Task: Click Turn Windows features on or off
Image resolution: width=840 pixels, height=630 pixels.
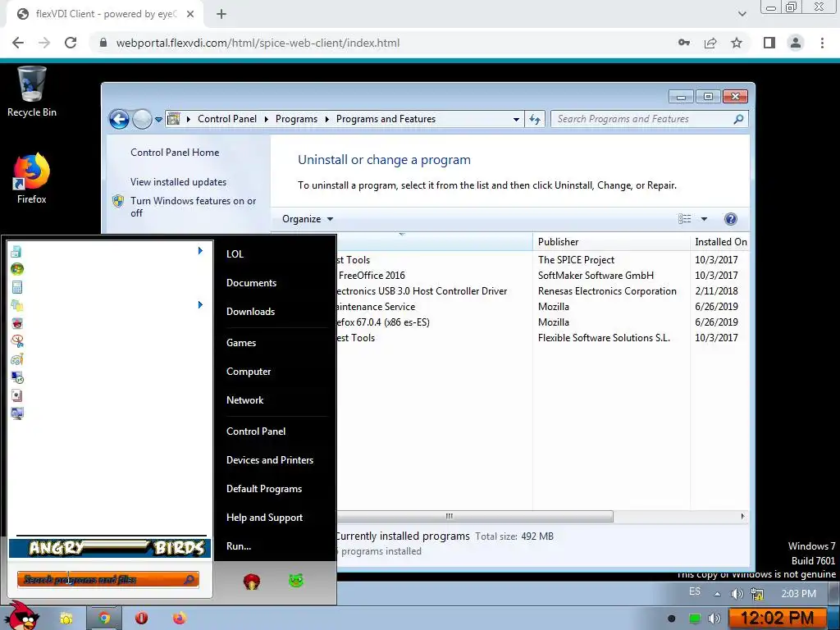Action: [x=193, y=207]
